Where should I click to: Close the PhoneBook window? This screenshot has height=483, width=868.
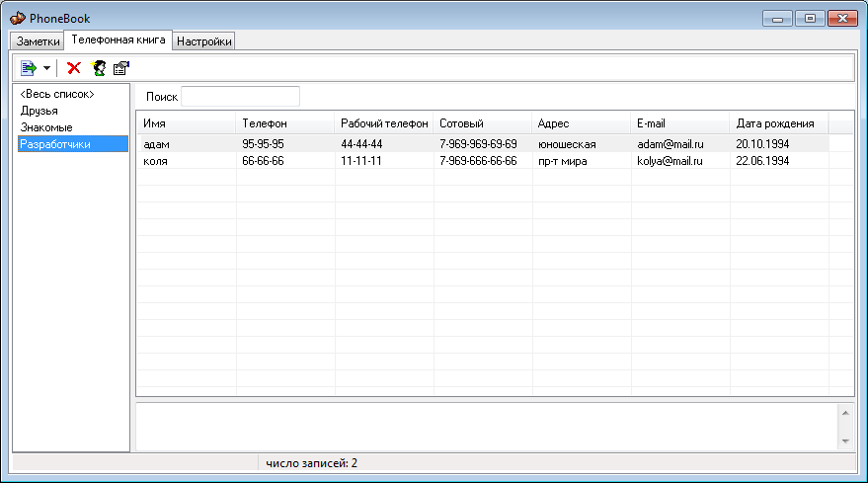842,19
